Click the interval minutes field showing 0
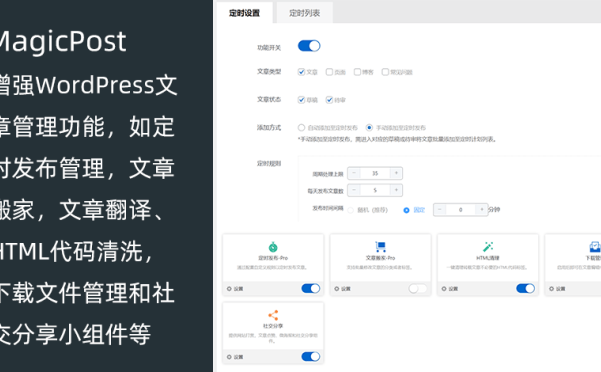The image size is (601, 372). [x=461, y=210]
